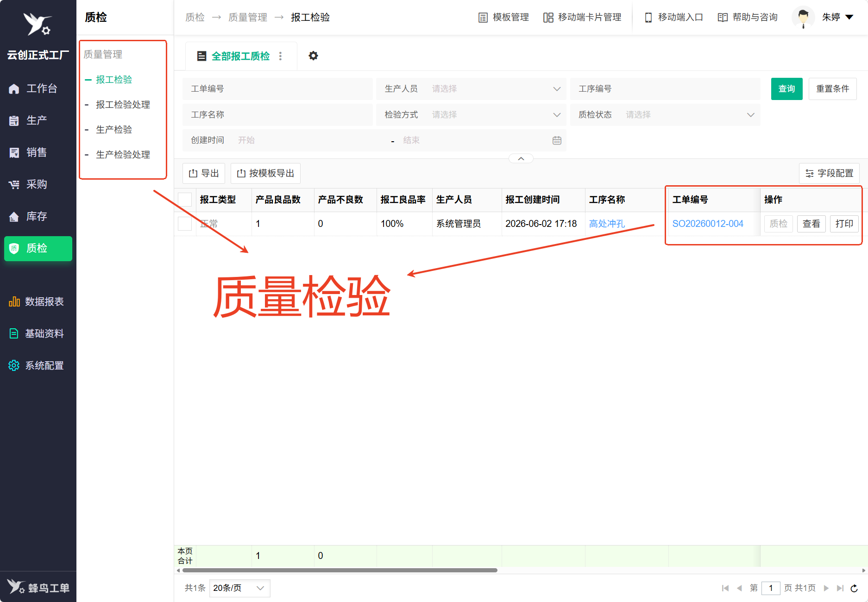The height and width of the screenshot is (602, 868).
Task: Open the 检验方式 dropdown
Action: tap(472, 115)
